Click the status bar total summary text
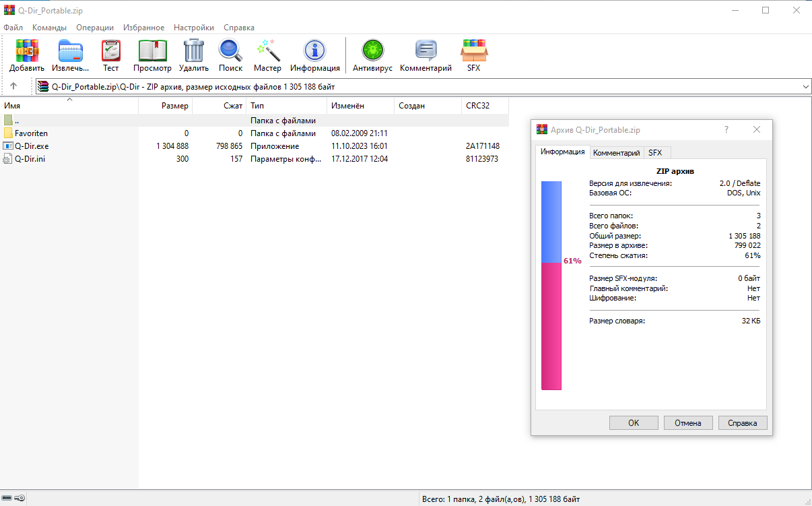The height and width of the screenshot is (506, 812). (500, 499)
